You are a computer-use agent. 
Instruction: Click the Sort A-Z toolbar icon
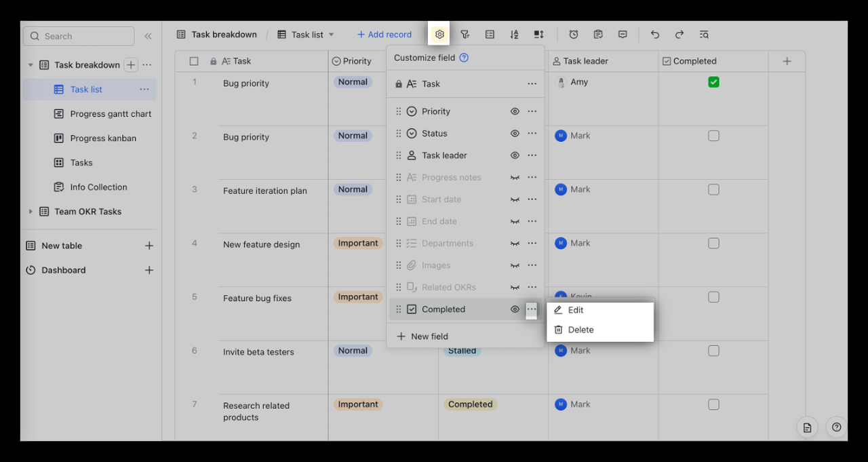(514, 35)
